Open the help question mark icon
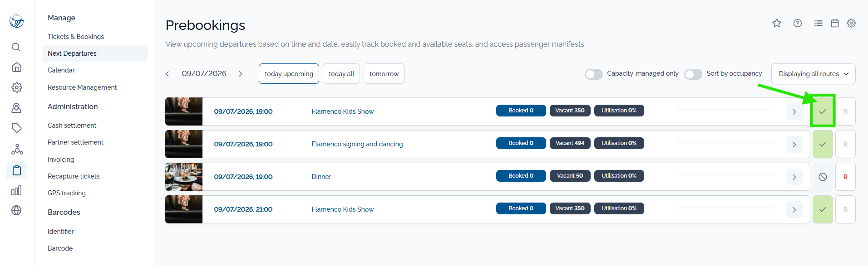Image resolution: width=868 pixels, height=266 pixels. click(798, 23)
